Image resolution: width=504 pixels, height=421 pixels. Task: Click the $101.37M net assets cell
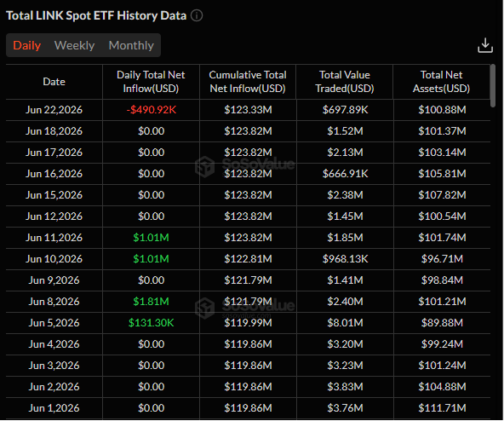(x=442, y=131)
